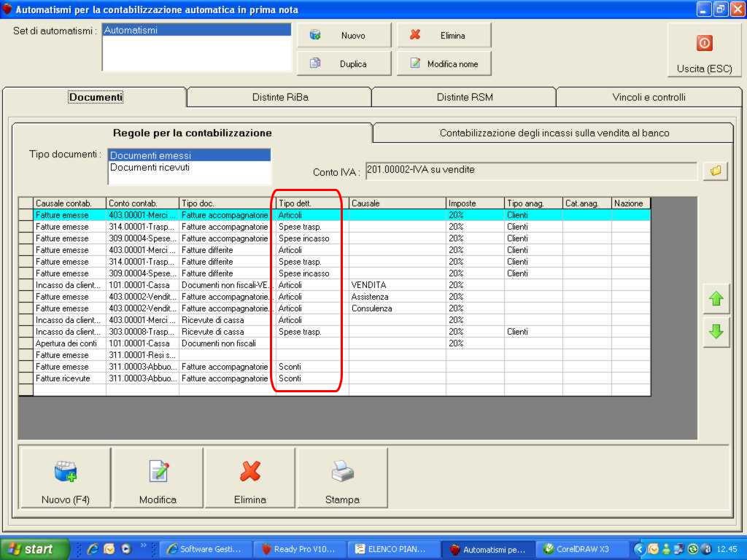The height and width of the screenshot is (560, 747).
Task: Click the Tipo dett. column header
Action: tap(312, 203)
